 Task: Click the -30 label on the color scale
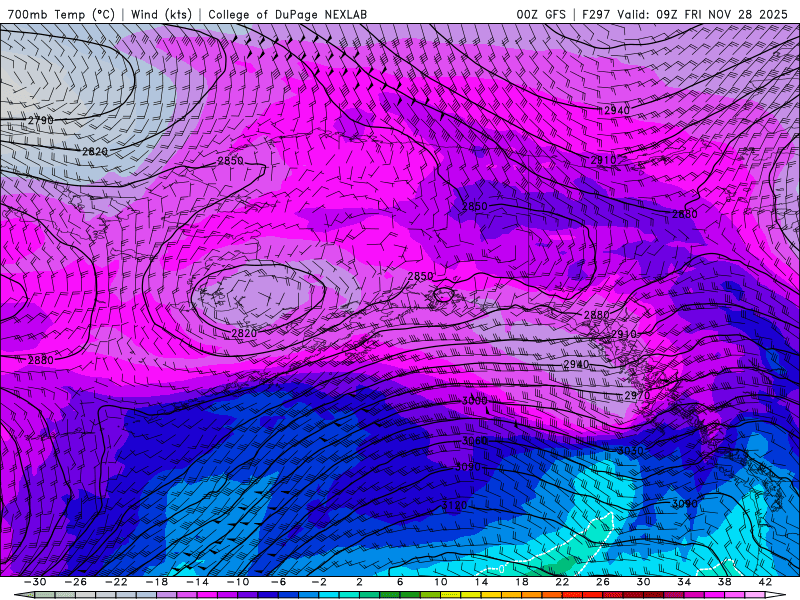[x=35, y=582]
